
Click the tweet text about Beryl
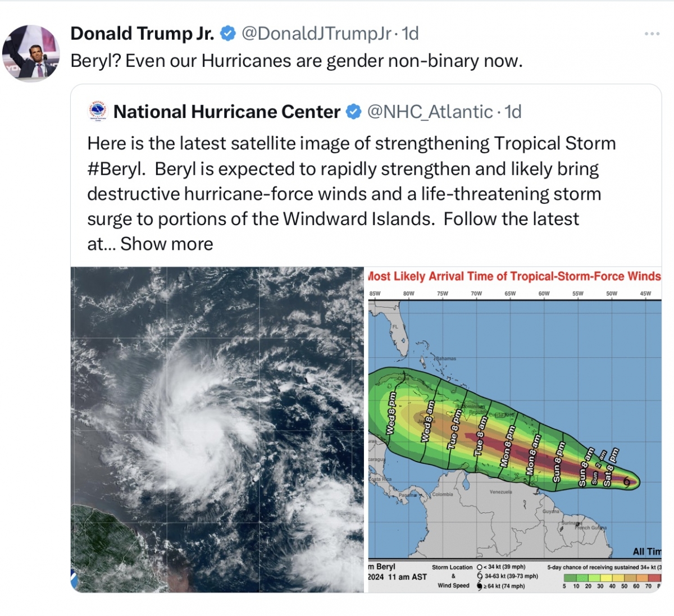297,61
